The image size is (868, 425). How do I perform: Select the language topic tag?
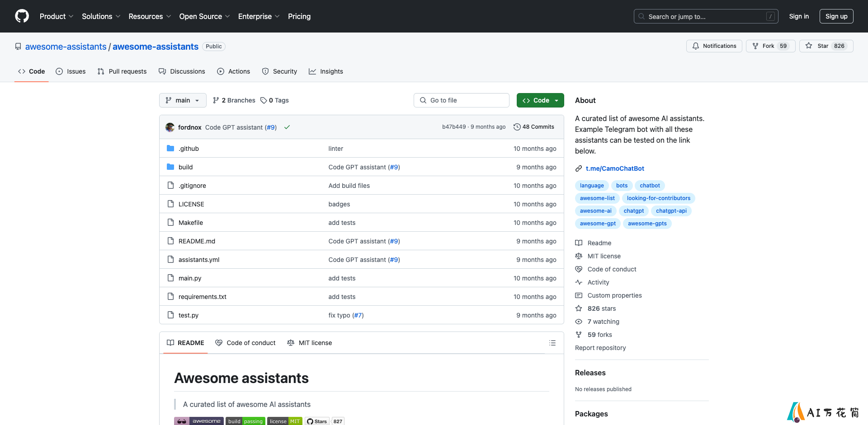[x=592, y=186]
